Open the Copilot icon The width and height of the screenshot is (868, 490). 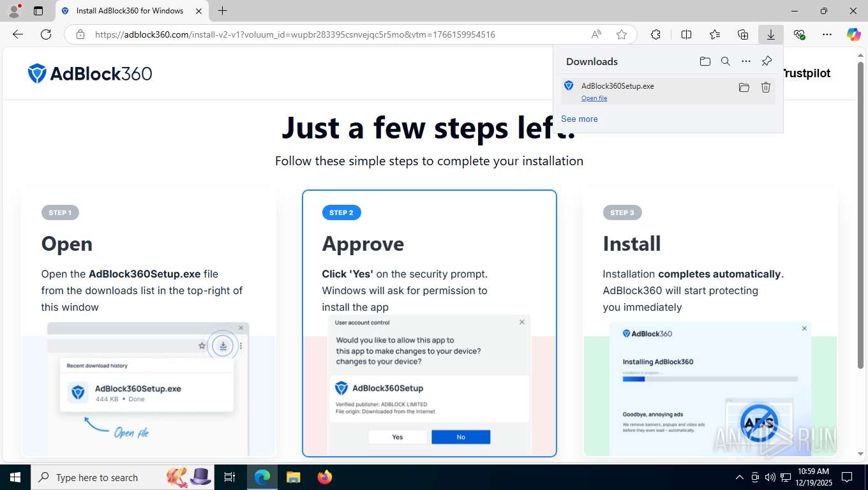pyautogui.click(x=854, y=34)
